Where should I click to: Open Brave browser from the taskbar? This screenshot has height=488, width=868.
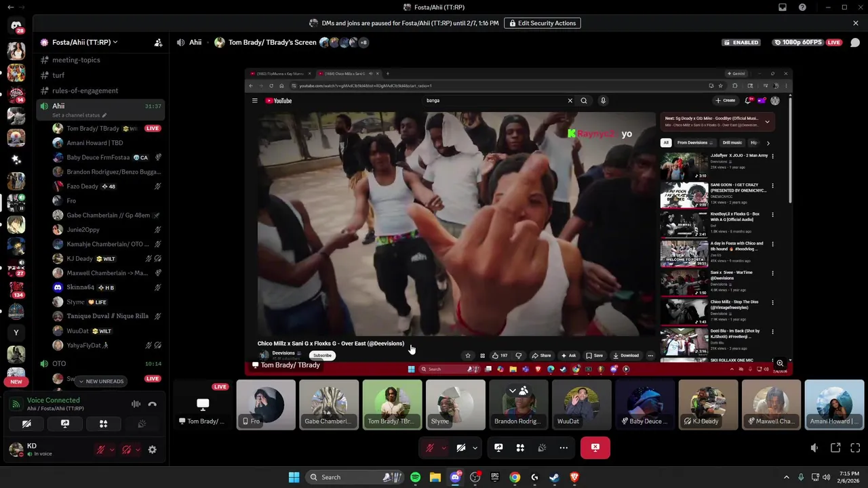pos(574,477)
